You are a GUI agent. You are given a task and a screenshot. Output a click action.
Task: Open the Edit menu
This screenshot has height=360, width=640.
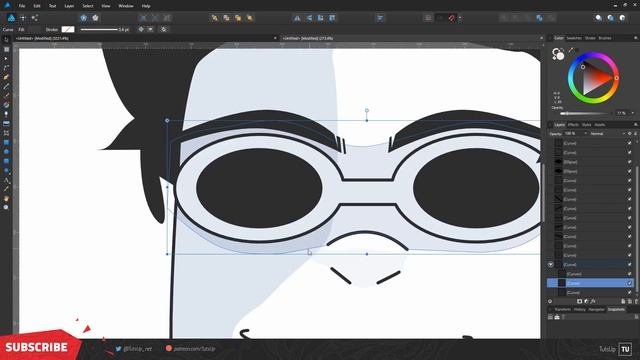click(x=37, y=6)
